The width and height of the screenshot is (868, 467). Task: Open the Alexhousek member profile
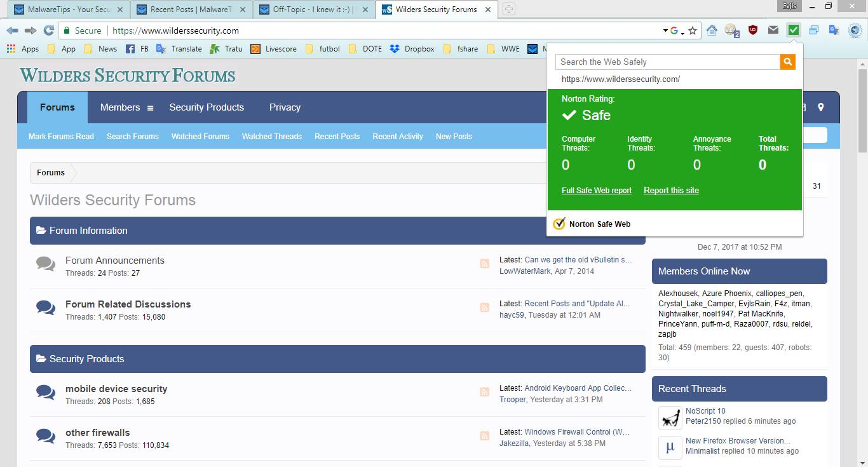pyautogui.click(x=678, y=294)
